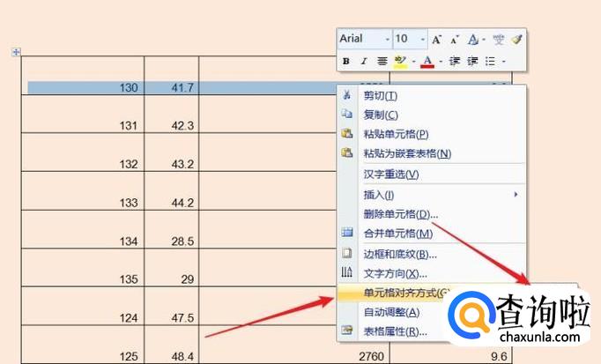Image resolution: width=601 pixels, height=364 pixels.
Task: Click the scissors cut icon
Action: tap(347, 95)
